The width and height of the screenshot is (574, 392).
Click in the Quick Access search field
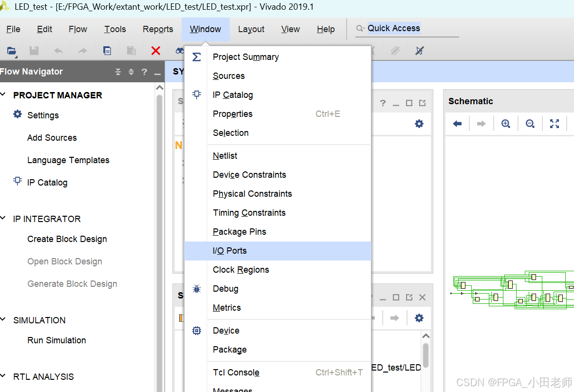pos(412,29)
